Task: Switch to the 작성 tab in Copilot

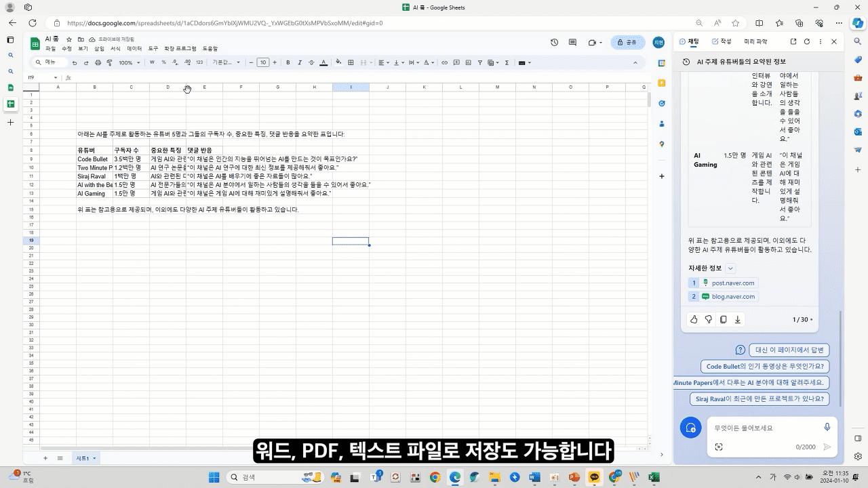Action: pyautogui.click(x=724, y=41)
